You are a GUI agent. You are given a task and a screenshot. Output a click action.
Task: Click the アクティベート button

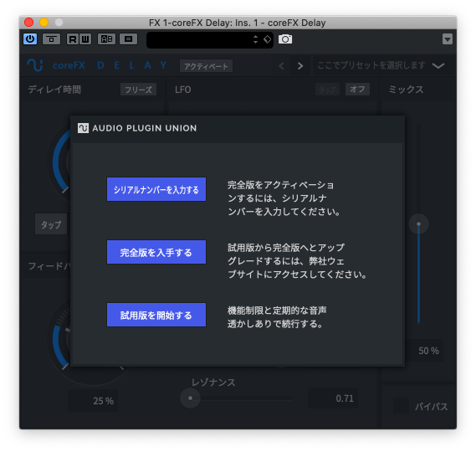tap(206, 66)
